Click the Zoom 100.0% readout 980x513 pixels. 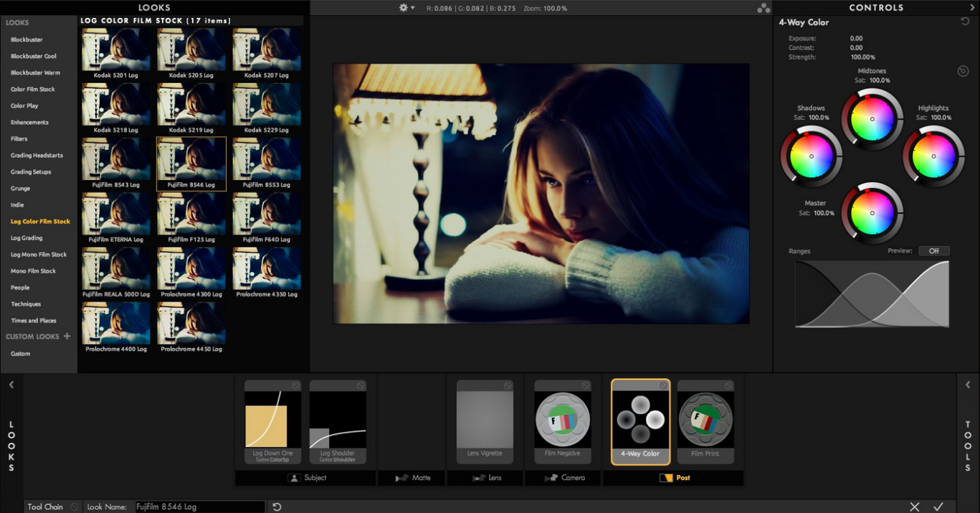tap(545, 8)
